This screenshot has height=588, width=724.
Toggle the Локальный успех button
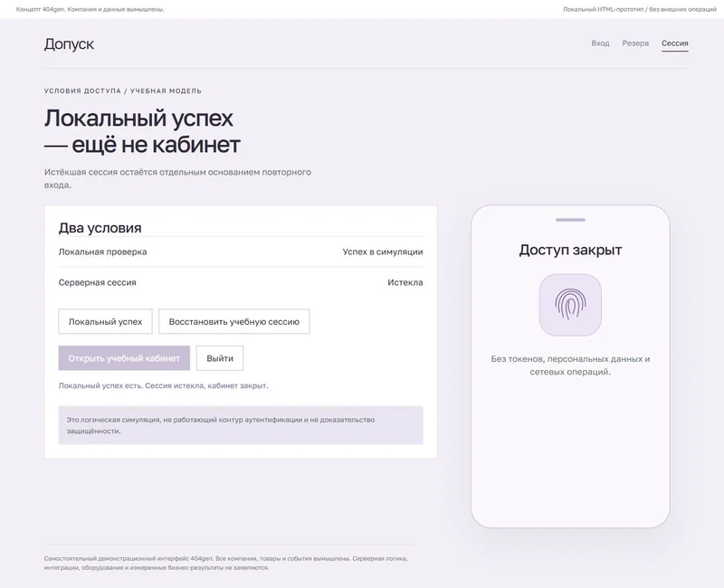105,322
